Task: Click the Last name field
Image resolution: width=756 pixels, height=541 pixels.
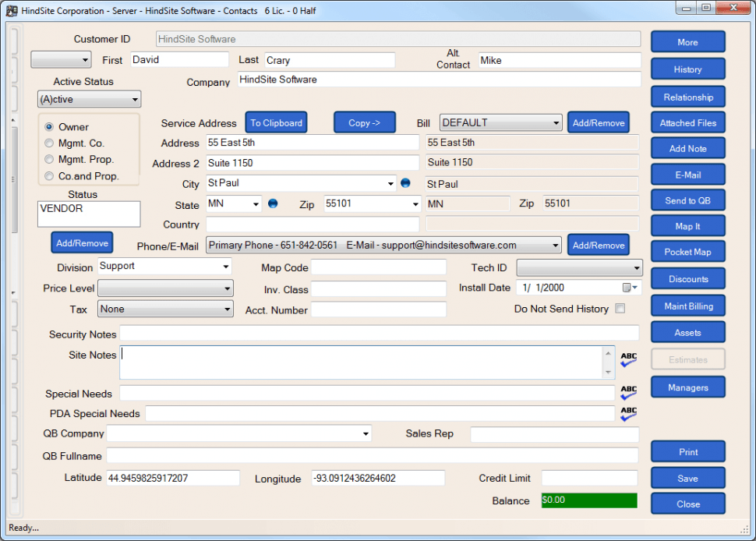Action: coord(330,60)
